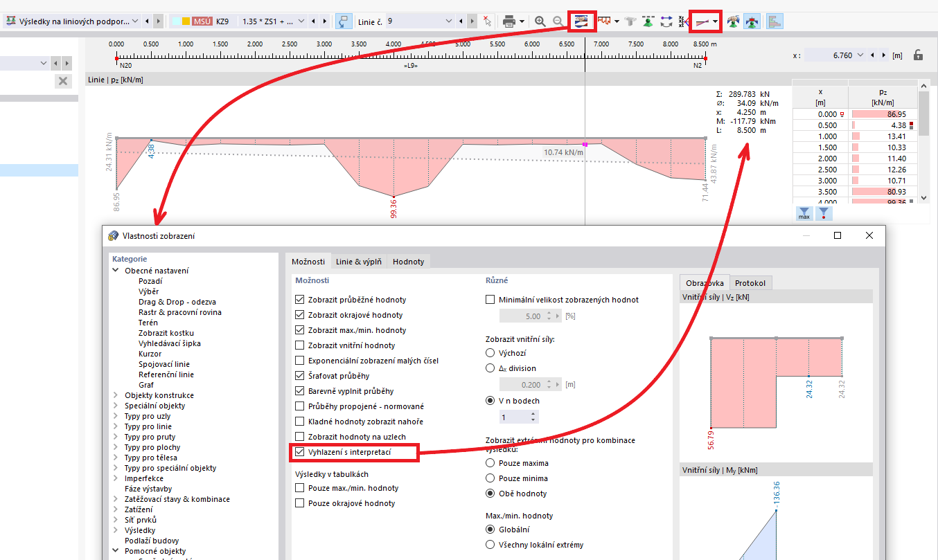Toggle the max filter funnel button
Image resolution: width=938 pixels, height=560 pixels.
click(804, 214)
